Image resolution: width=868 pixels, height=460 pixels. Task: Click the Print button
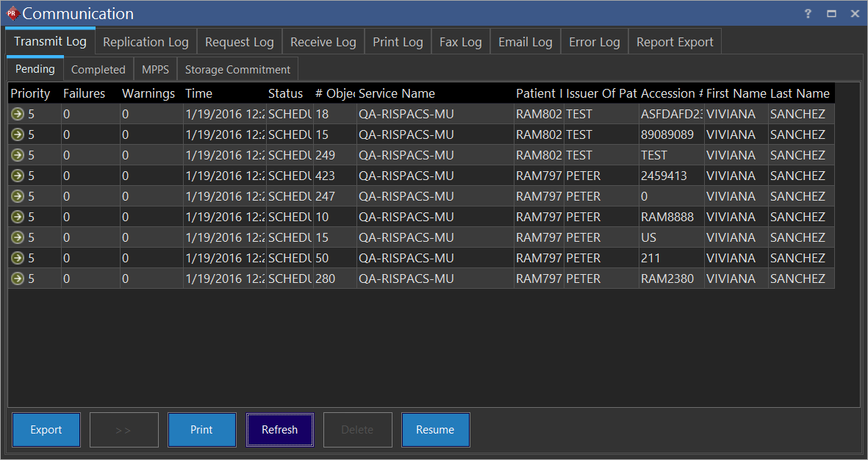tap(201, 430)
